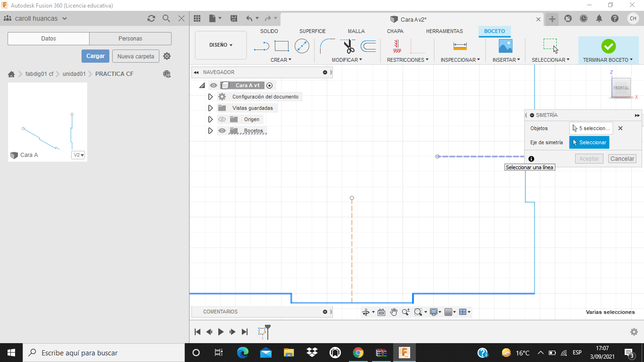Open the job status clock icon
The image size is (644, 362).
[x=584, y=18]
